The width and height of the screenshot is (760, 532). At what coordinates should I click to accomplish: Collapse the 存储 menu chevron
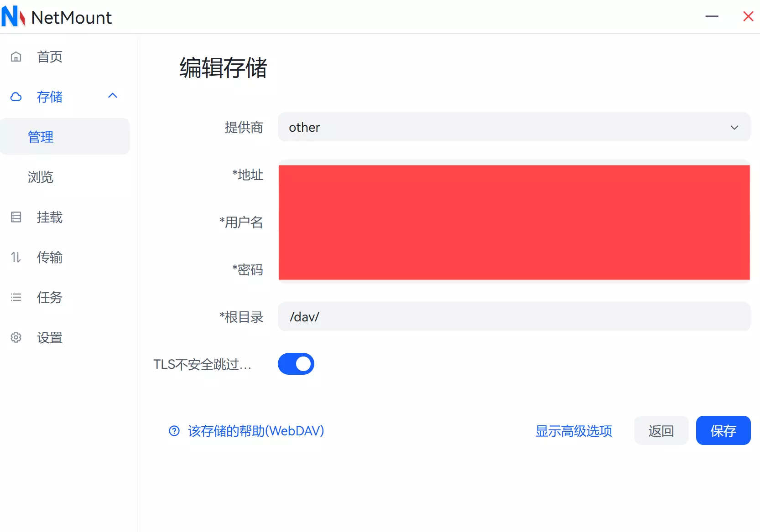(113, 96)
